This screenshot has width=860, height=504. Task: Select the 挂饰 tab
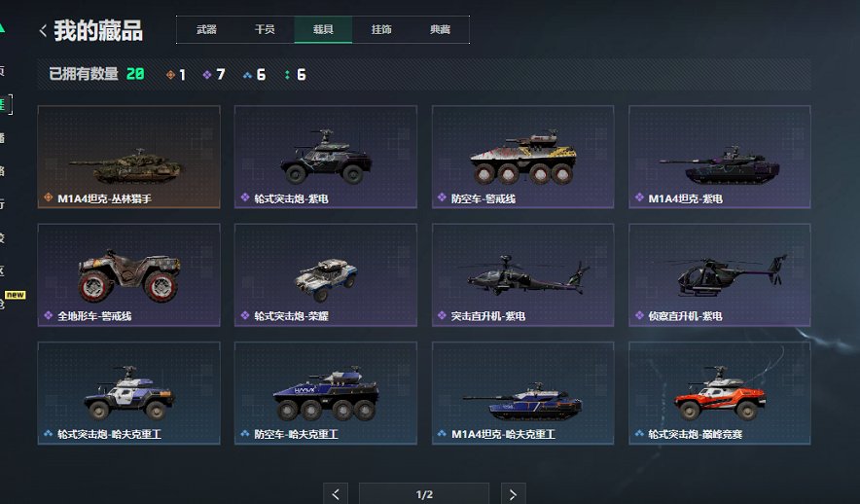(381, 29)
